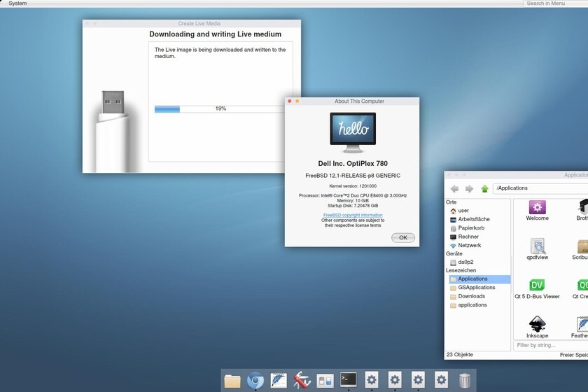Click the Search in Menu field
588x392 pixels.
tap(555, 3)
